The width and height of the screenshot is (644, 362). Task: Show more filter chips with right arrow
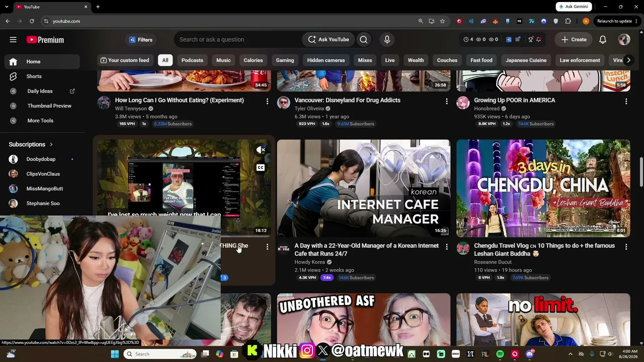point(628,60)
